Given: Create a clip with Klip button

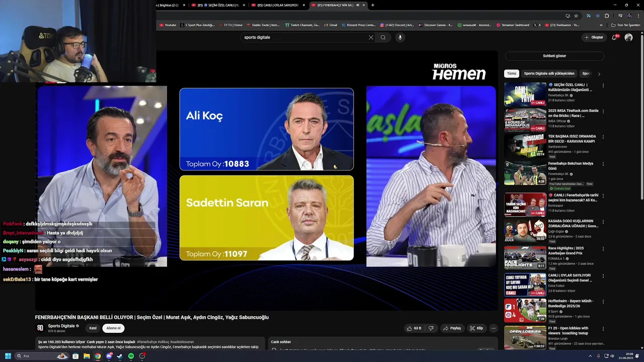Looking at the screenshot, I should tap(476, 328).
